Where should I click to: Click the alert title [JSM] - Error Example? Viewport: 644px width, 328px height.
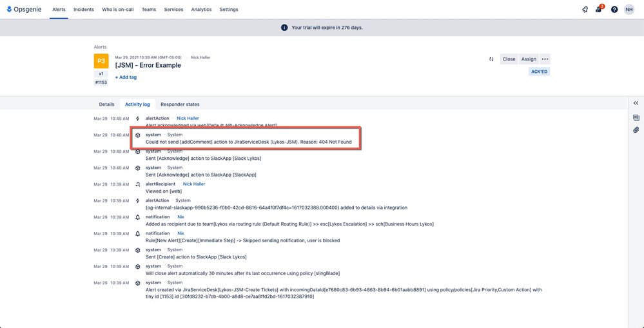(148, 65)
